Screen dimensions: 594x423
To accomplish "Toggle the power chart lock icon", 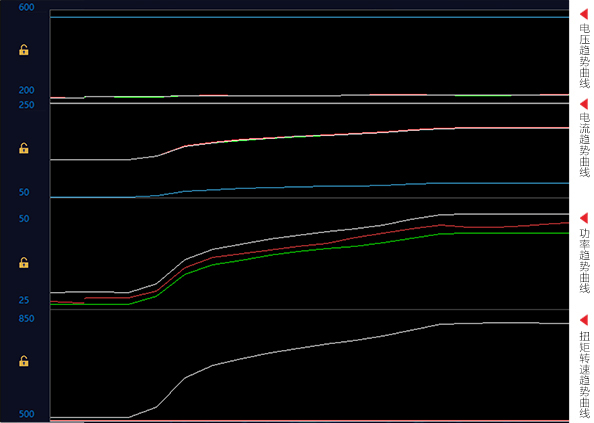I will pyautogui.click(x=23, y=262).
